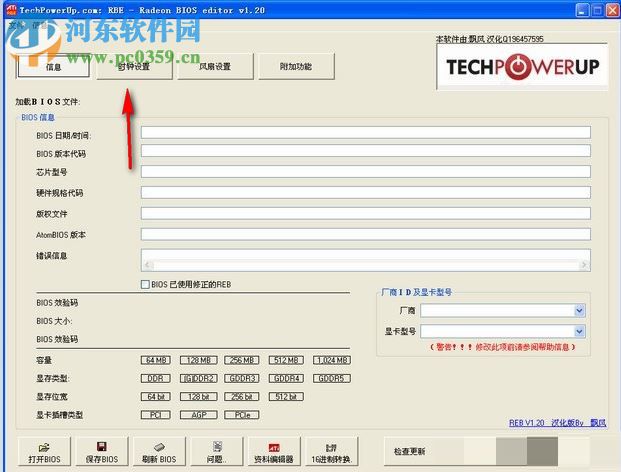Switch to the 时钟设置 tab
The height and width of the screenshot is (472, 621).
click(x=134, y=67)
